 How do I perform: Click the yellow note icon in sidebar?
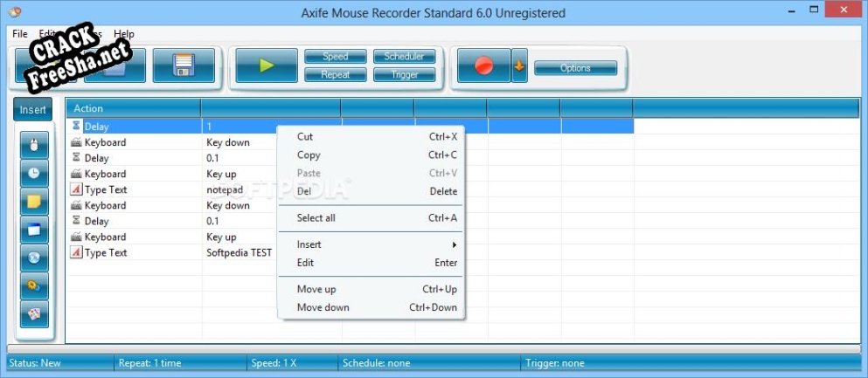coord(34,202)
